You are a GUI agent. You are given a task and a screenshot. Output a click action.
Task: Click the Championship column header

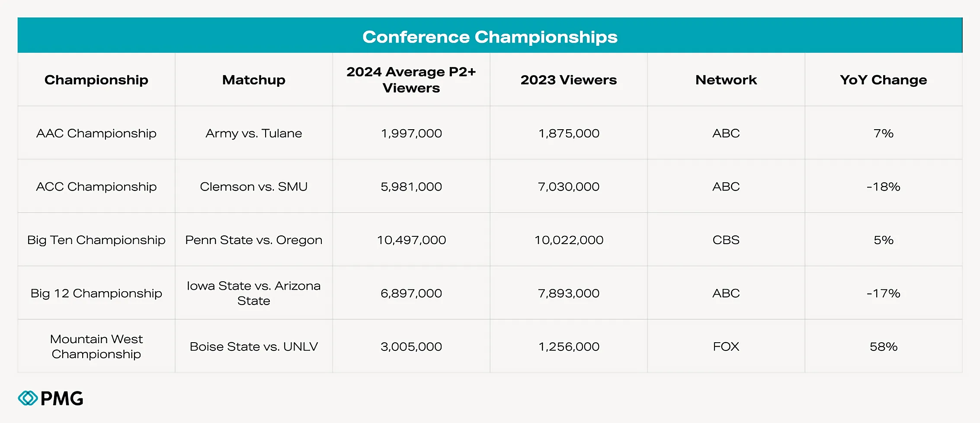96,80
